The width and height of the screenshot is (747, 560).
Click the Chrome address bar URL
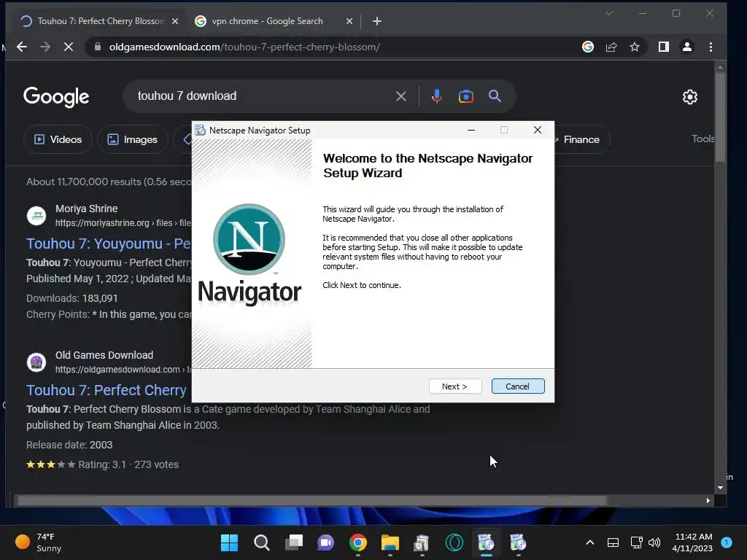(244, 47)
